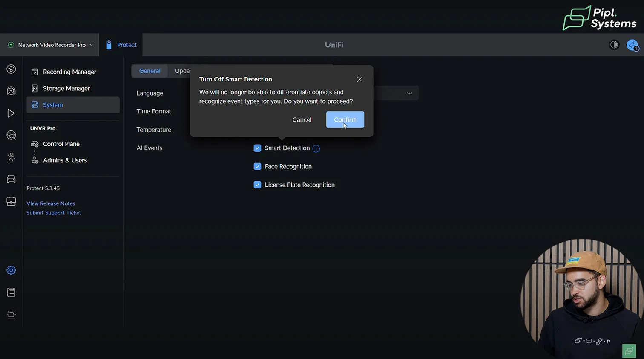Image resolution: width=644 pixels, height=359 pixels.
Task: Click the playback triangle icon in the sidebar
Action: coord(11,113)
